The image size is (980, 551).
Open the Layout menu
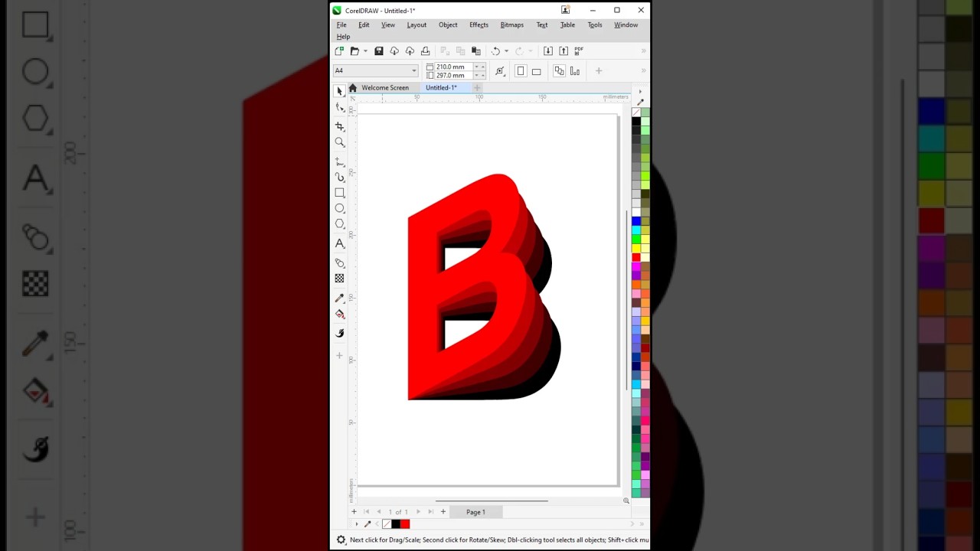point(416,24)
